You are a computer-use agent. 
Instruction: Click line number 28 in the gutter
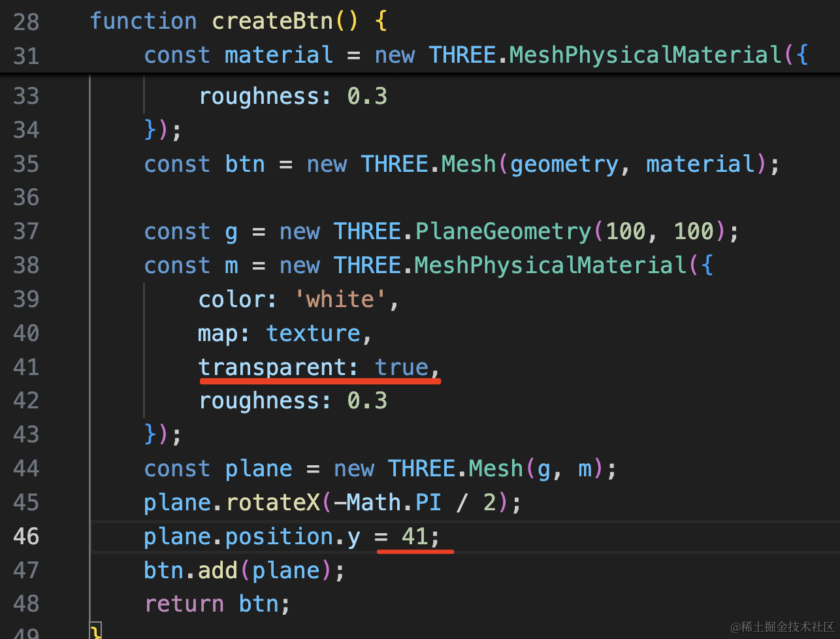[26, 22]
